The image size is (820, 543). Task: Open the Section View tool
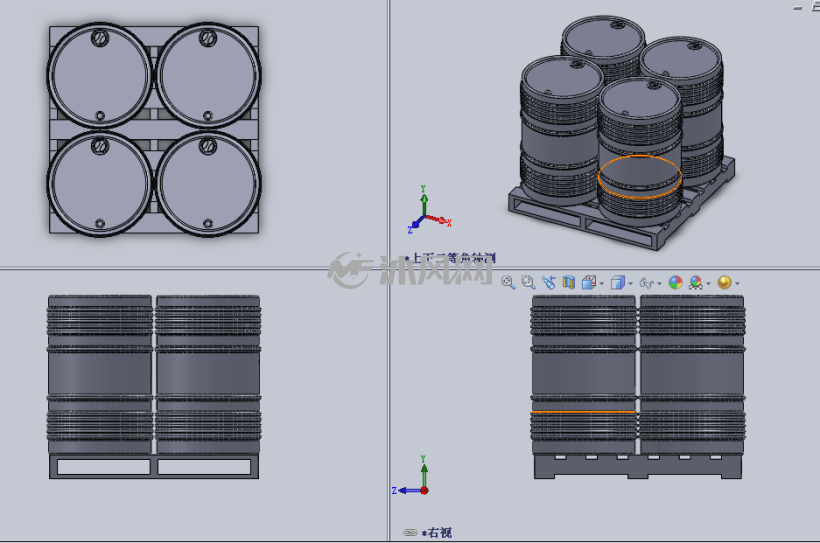point(568,282)
